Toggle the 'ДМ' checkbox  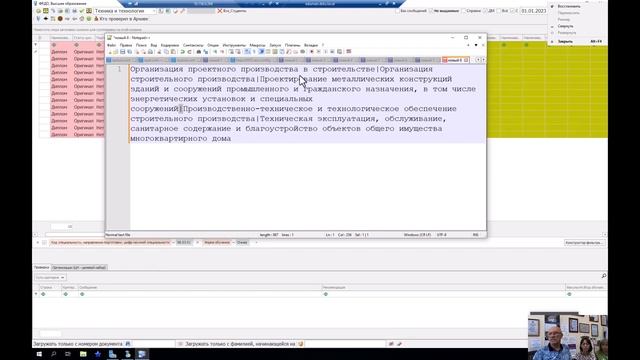pos(485,11)
